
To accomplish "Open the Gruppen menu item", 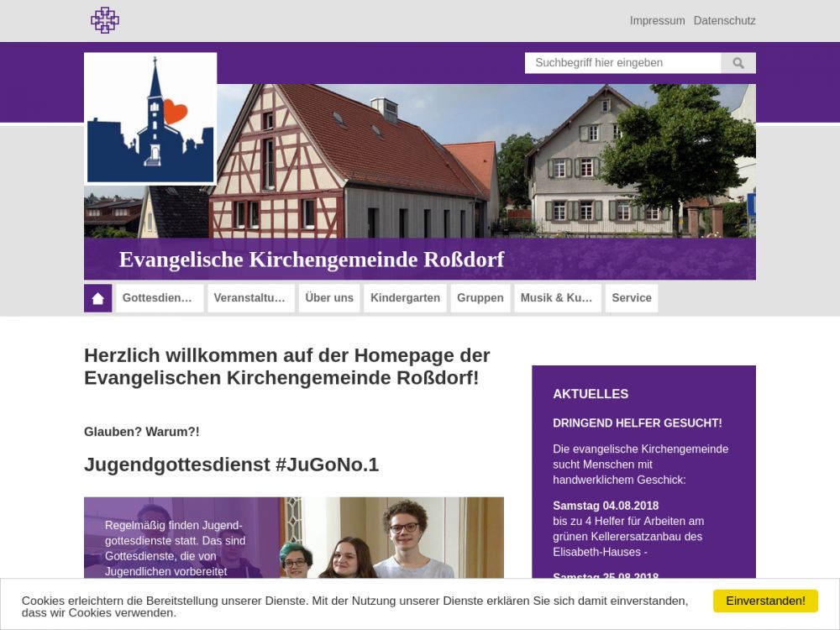I will [480, 298].
